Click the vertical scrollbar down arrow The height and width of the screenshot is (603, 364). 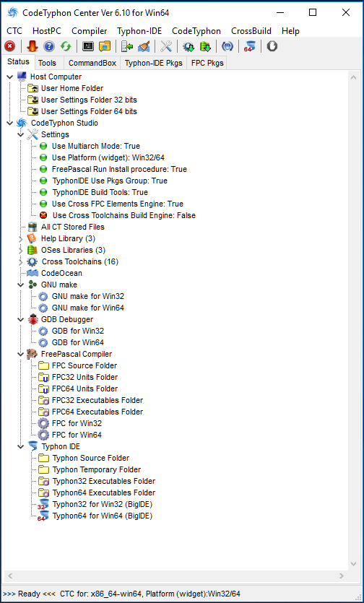354,564
